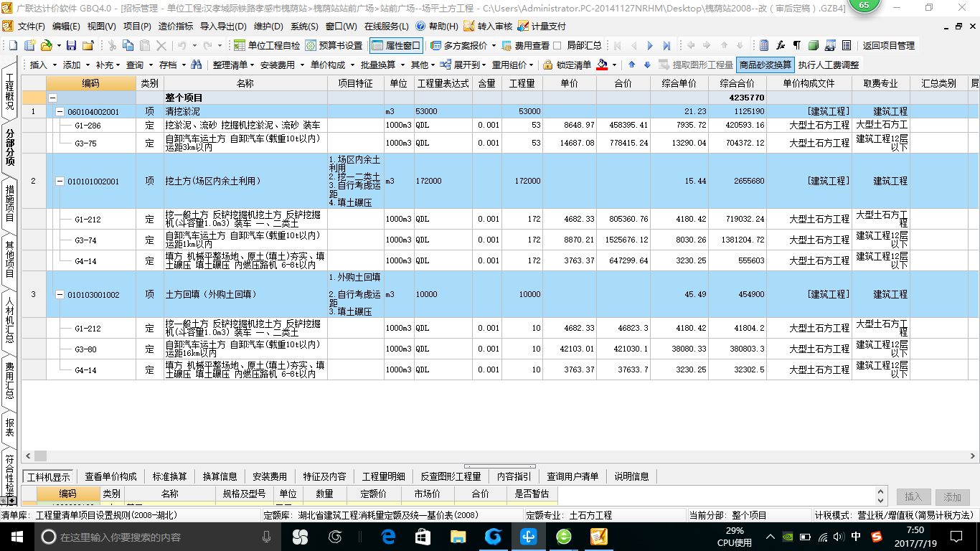Click the Undo arrow icon
980x551 pixels.
(182, 45)
